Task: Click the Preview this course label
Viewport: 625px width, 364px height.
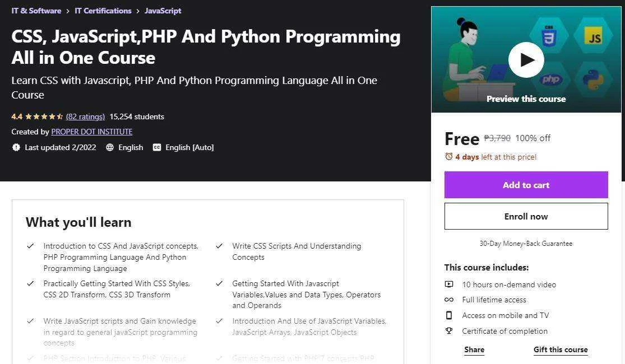Action: 526,99
